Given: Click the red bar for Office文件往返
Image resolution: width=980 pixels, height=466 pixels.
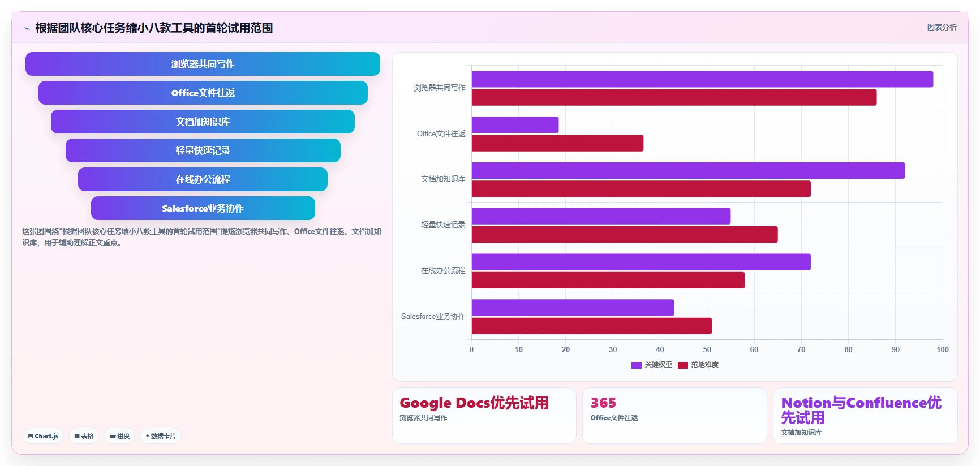Looking at the screenshot, I should [x=557, y=143].
